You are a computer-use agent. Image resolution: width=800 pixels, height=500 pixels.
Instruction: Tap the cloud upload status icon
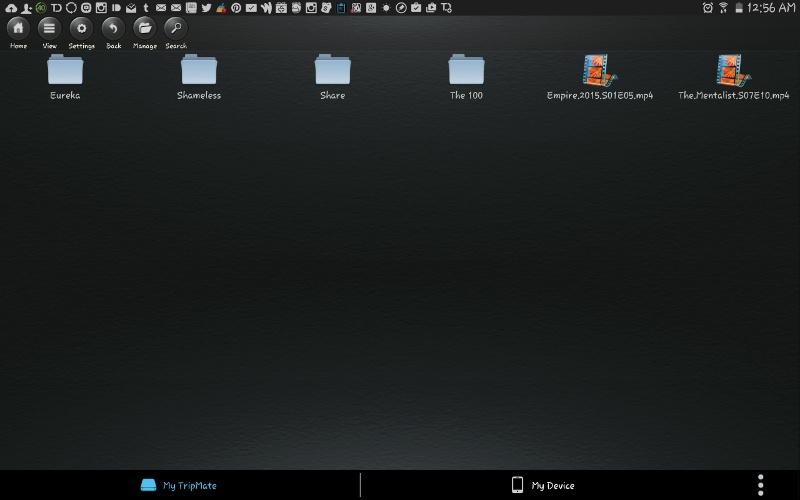[x=11, y=8]
